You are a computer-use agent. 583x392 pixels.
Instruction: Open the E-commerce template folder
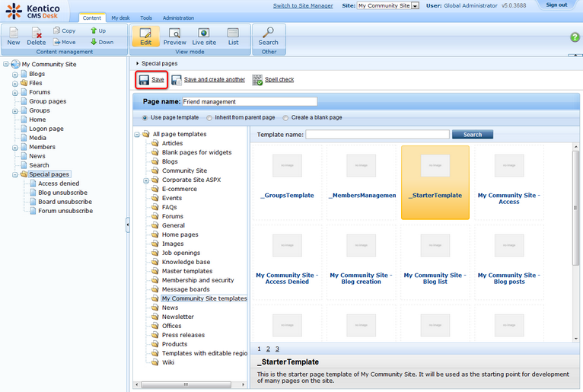[179, 189]
